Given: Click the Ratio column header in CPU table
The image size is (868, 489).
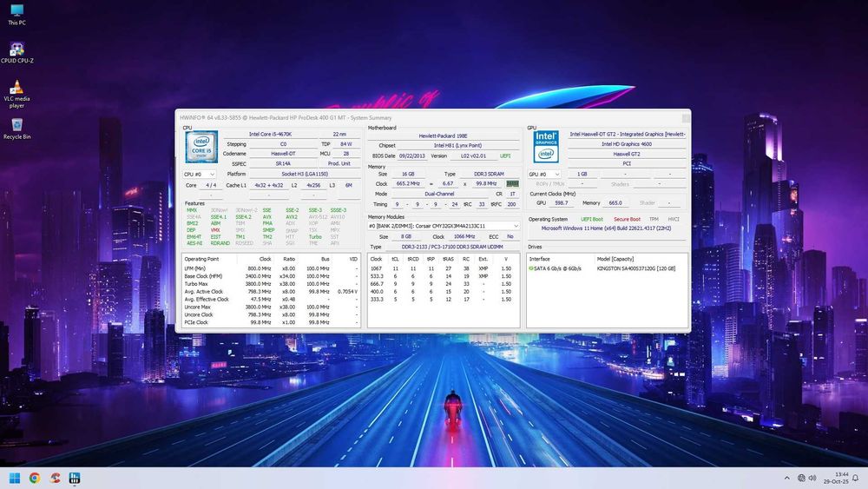Looking at the screenshot, I should point(289,259).
